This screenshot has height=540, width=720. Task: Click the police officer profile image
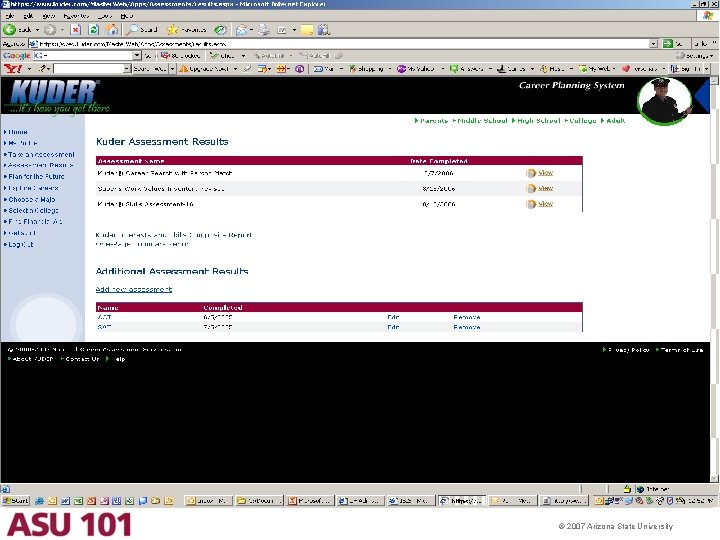664,101
